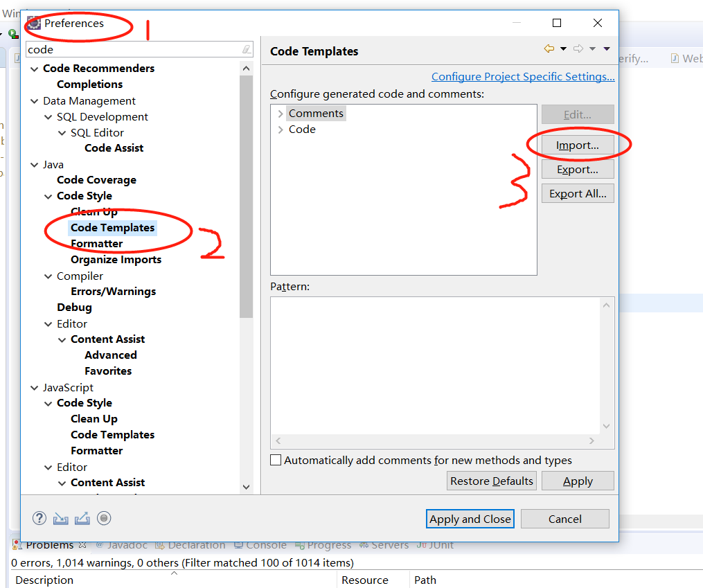Collapse Java Content Assist tree node
This screenshot has height=588, width=703.
(x=62, y=340)
